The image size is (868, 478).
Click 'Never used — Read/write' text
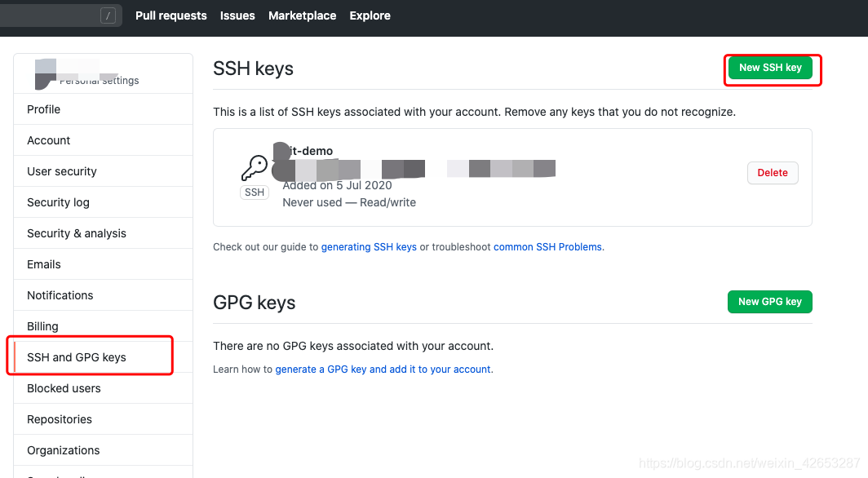349,202
